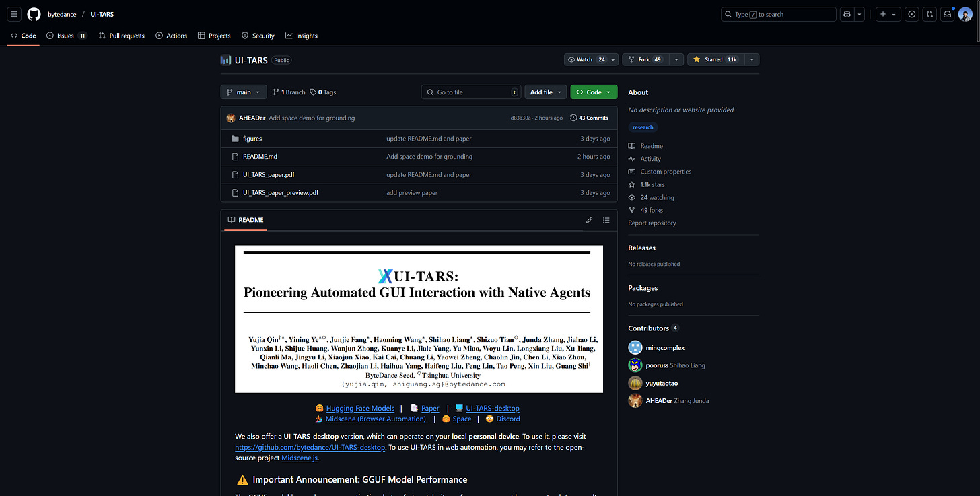
Task: Fork the UI-TARS repository
Action: 645,59
